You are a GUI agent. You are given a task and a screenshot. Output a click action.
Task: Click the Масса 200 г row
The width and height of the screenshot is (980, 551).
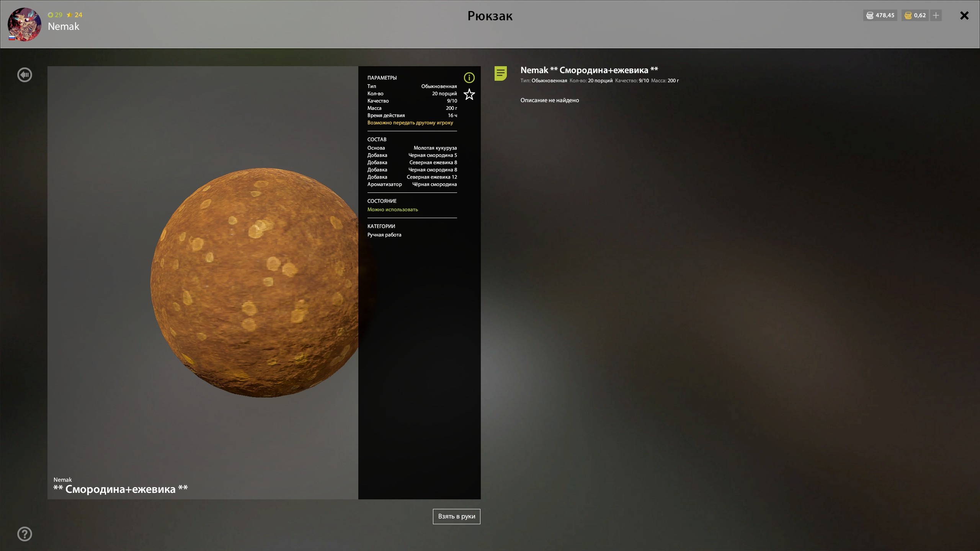[412, 108]
